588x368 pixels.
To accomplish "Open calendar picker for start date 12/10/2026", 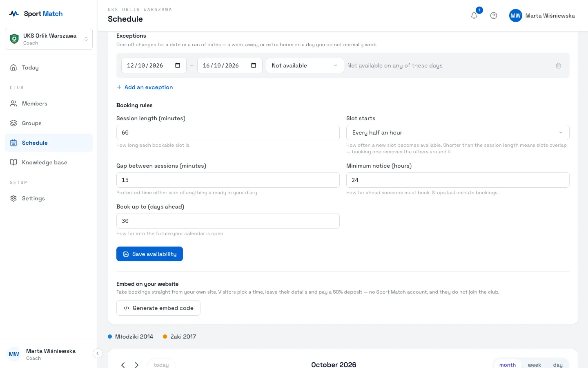I will click(178, 65).
